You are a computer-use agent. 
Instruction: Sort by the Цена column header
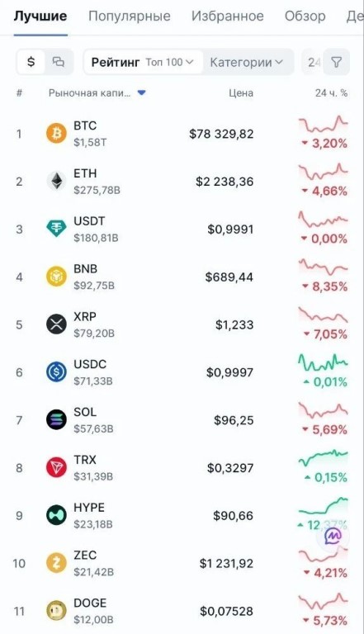241,93
